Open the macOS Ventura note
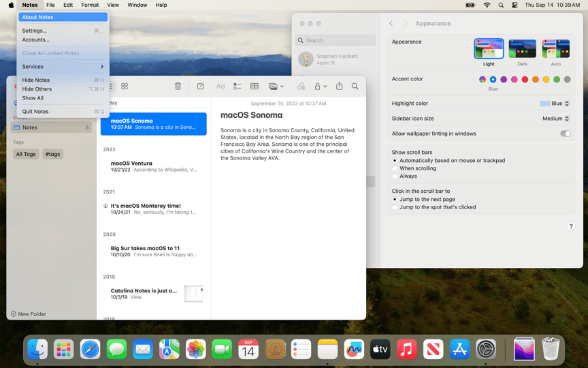Viewport: 588px width, 368px height. [153, 166]
